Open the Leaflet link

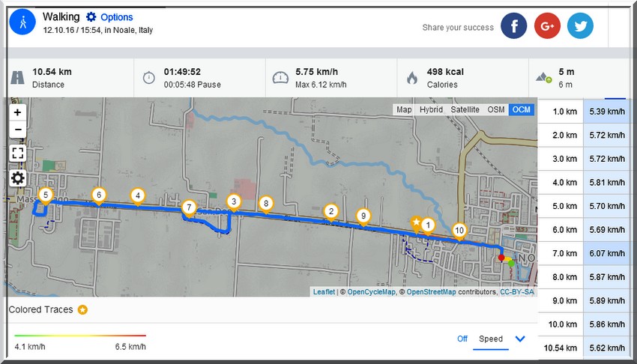point(324,292)
